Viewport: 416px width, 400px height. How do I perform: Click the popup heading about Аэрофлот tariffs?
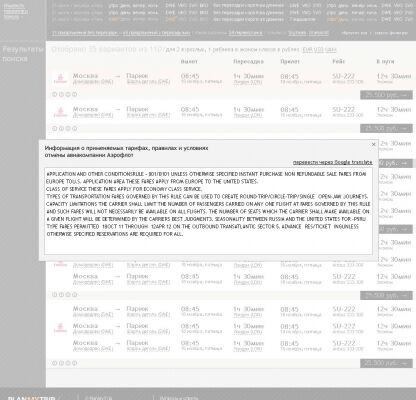126,152
